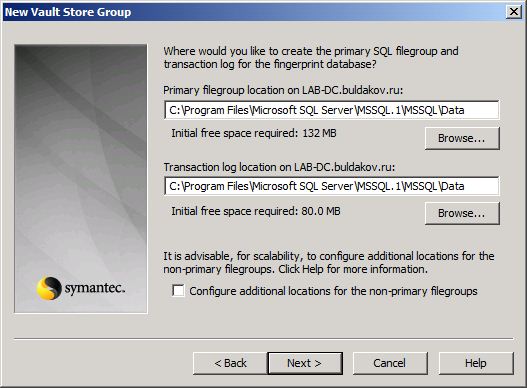Open Help for this wizard page
The image size is (527, 388).
pyautogui.click(x=476, y=363)
